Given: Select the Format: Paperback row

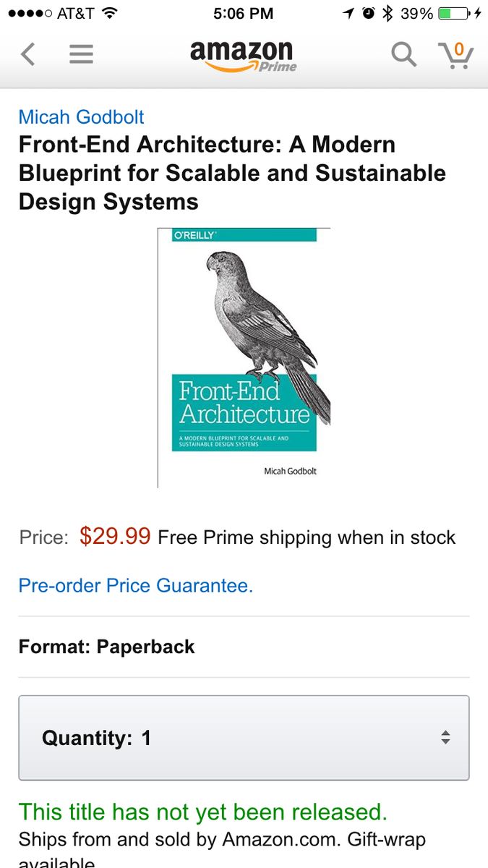Looking at the screenshot, I should [244, 647].
